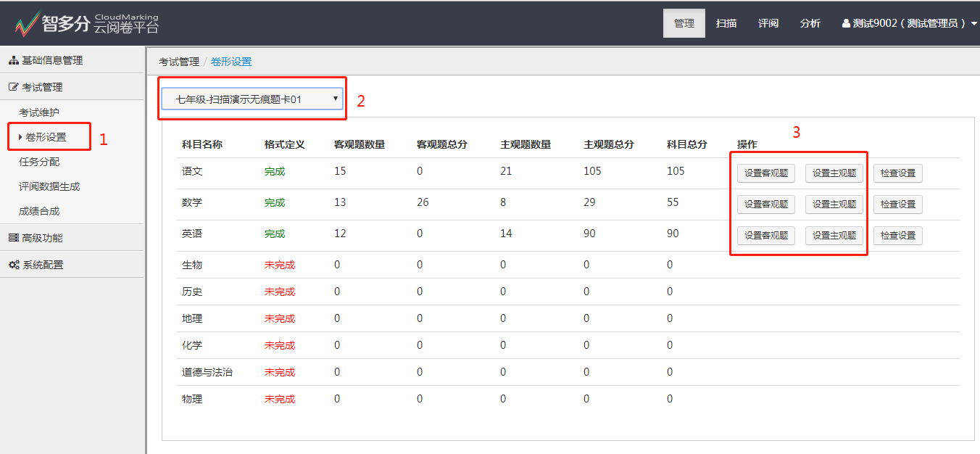Switch to the 评阅 tab

[768, 22]
